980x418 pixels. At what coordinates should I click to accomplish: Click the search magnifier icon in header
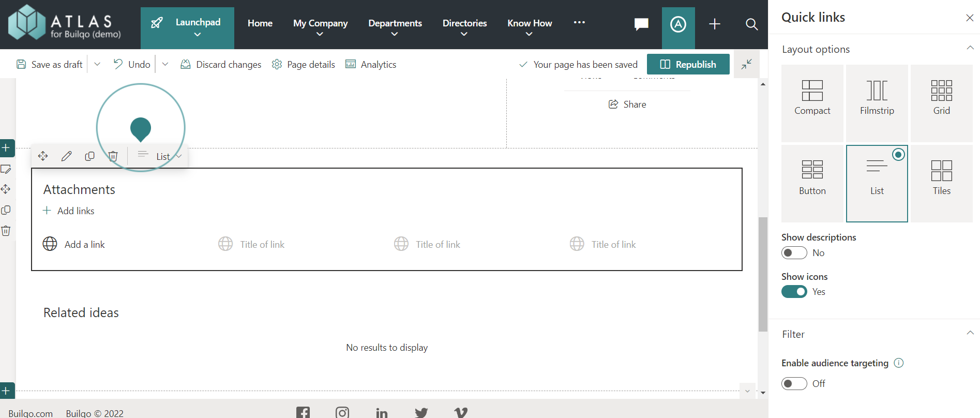[751, 24]
